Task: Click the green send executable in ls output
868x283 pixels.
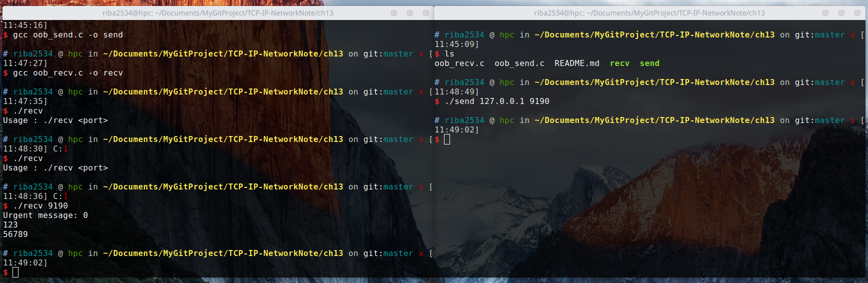Action: (x=649, y=63)
